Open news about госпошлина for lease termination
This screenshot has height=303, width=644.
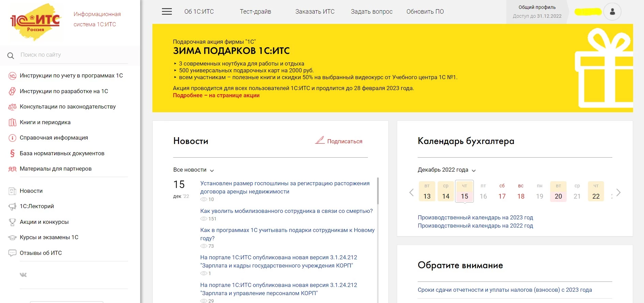tap(285, 188)
